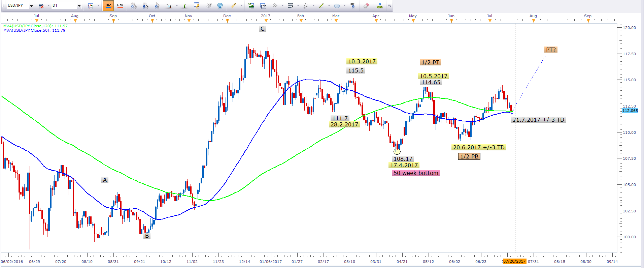The height and width of the screenshot is (268, 644).
Task: Click the MVA 50 indicator label
Action: click(34, 30)
